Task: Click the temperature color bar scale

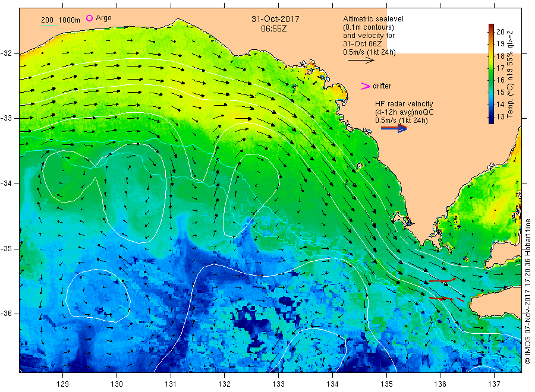Action: pyautogui.click(x=491, y=74)
